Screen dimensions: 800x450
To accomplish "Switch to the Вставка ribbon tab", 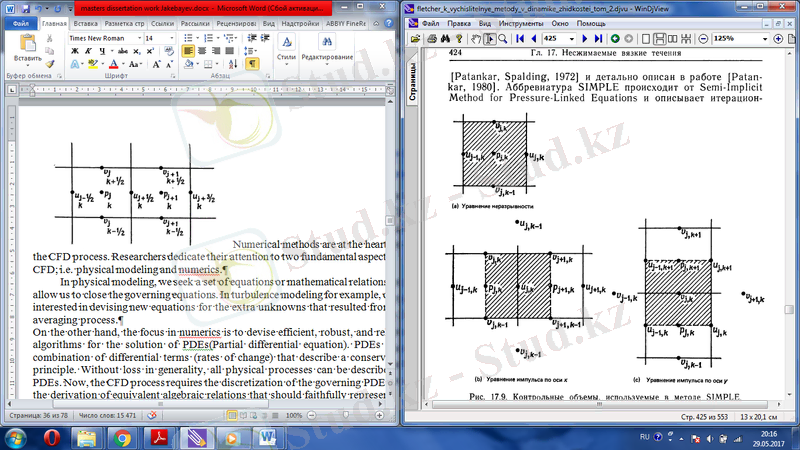I will 86,22.
